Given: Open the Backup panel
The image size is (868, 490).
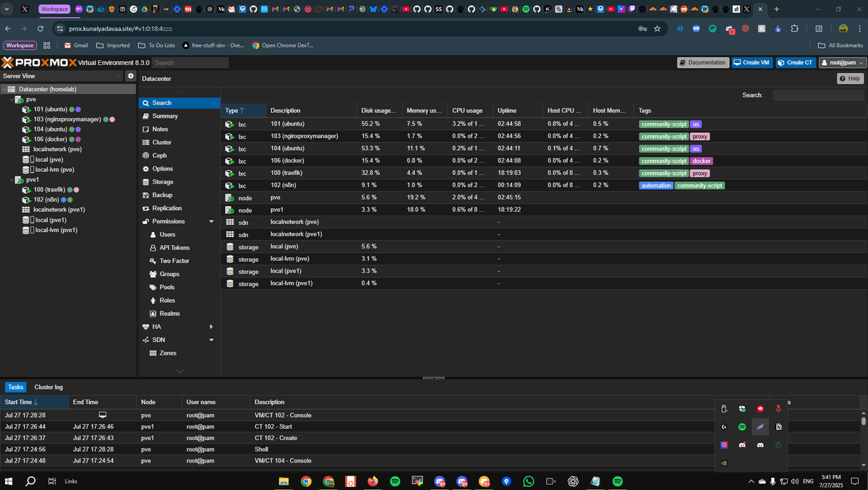Looking at the screenshot, I should pyautogui.click(x=179, y=195).
